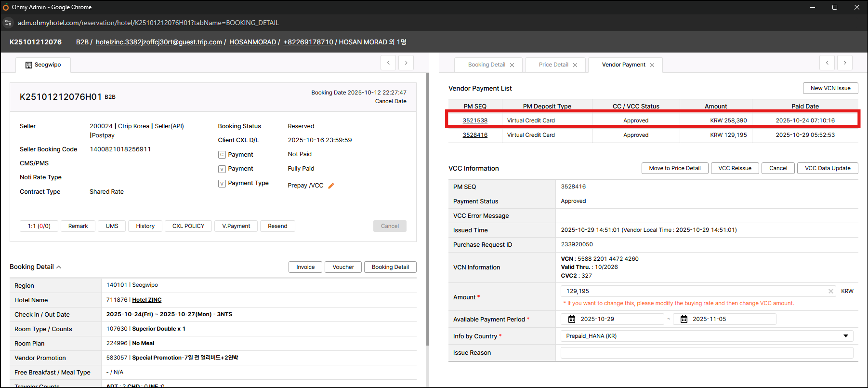Viewport: 868px width, 388px height.
Task: Close the Booking Detail tab with X
Action: [512, 65]
